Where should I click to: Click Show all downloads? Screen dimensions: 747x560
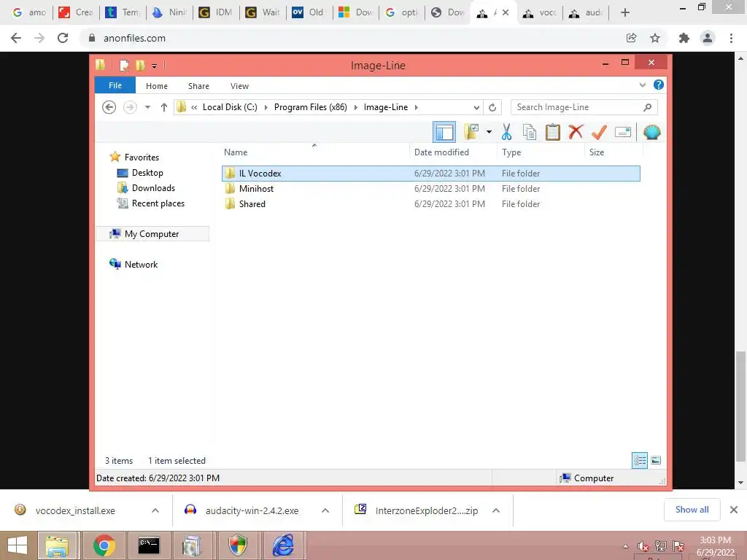click(x=692, y=510)
